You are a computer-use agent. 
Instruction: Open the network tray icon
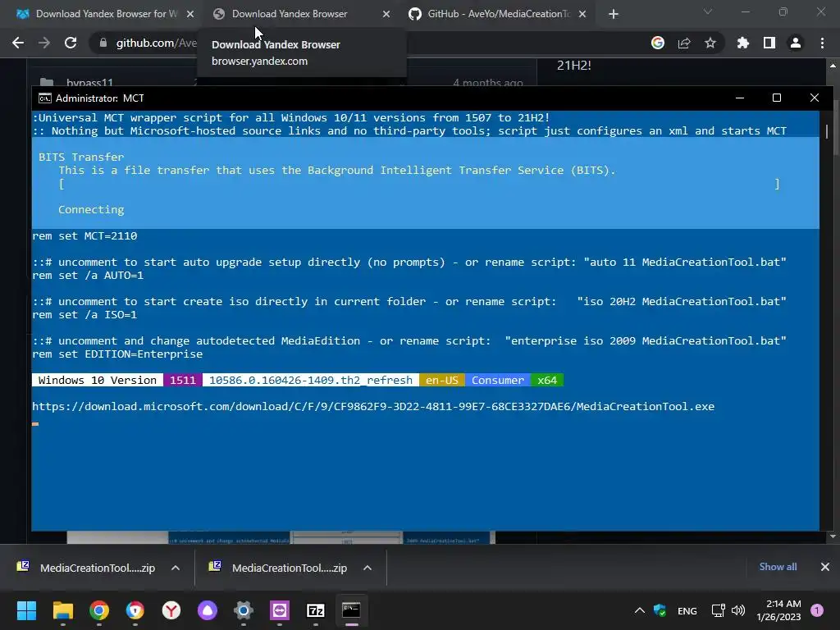coord(718,610)
